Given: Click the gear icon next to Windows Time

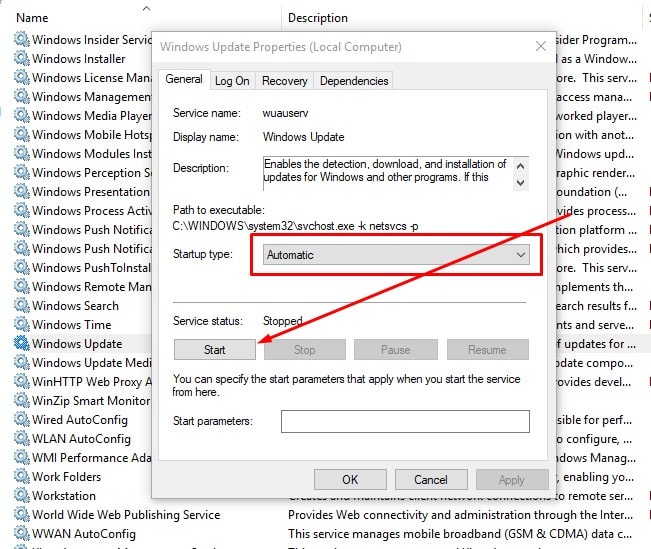Looking at the screenshot, I should coord(21,325).
